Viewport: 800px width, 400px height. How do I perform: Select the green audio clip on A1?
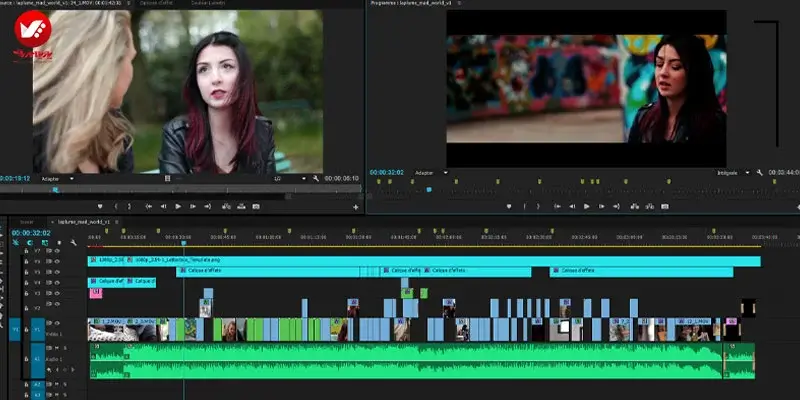pyautogui.click(x=422, y=361)
